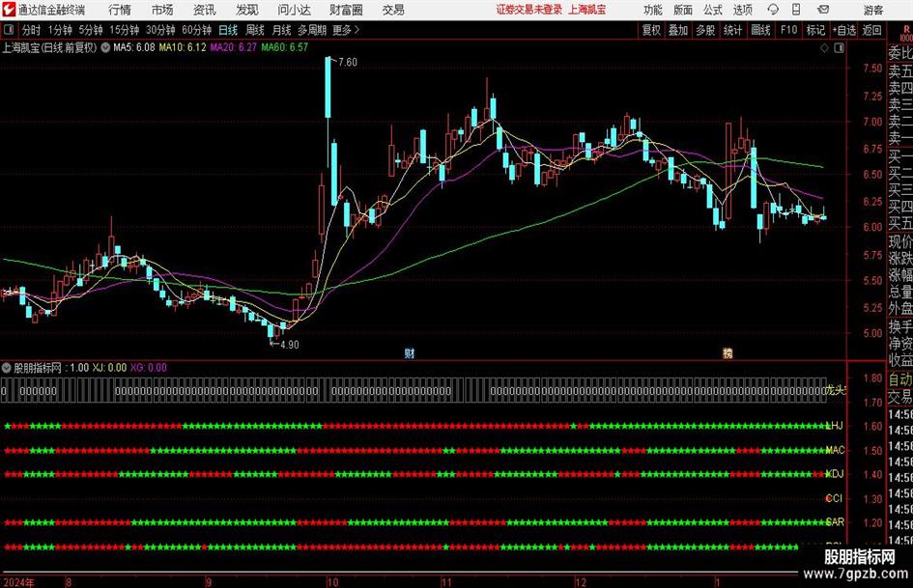The width and height of the screenshot is (913, 588).
Task: Expand the 股朋指标网 indicator dropdown arrow
Action: pos(7,368)
